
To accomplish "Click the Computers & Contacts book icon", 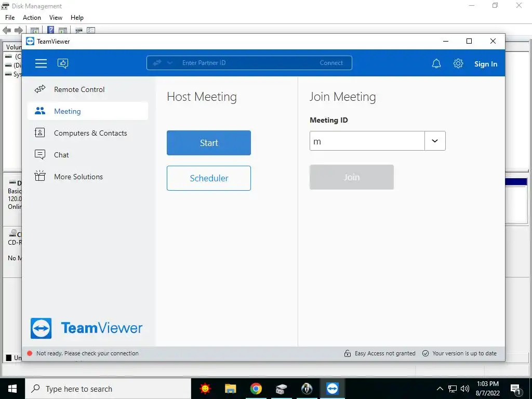I will coord(39,132).
